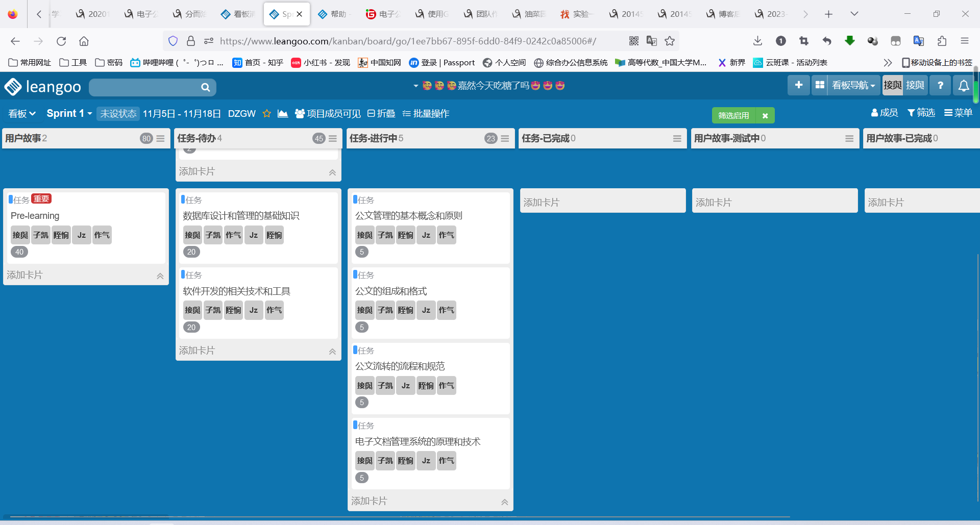Collapse the list below 电子文档管理系统 card
The image size is (980, 525).
pyautogui.click(x=505, y=502)
